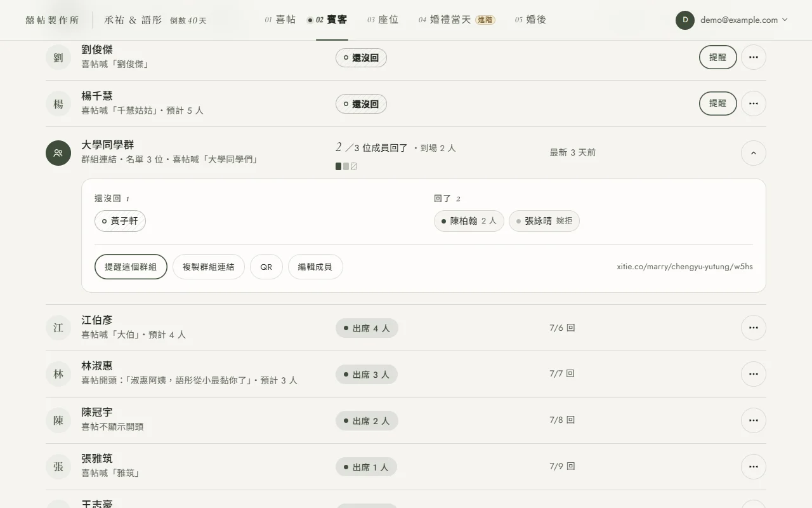Click the 陳 avatar circle
Image resolution: width=812 pixels, height=508 pixels.
58,420
